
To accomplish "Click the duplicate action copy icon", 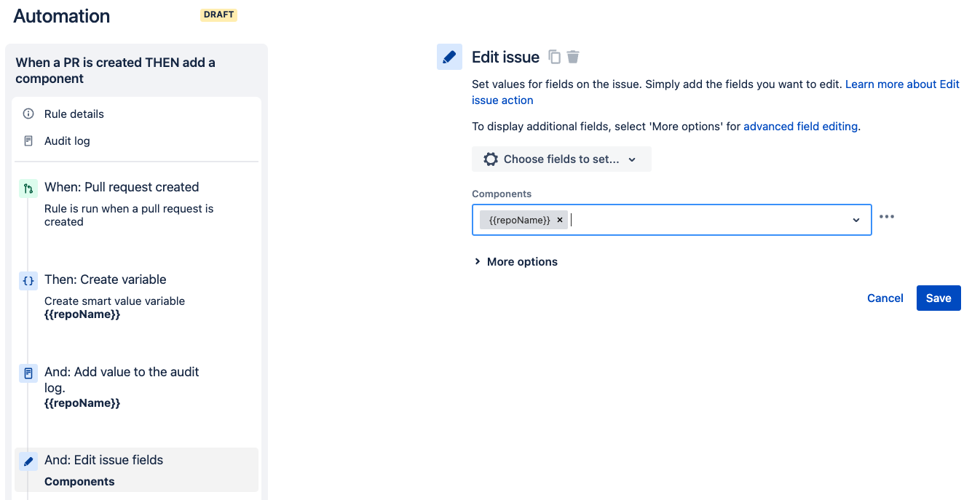I will click(555, 57).
